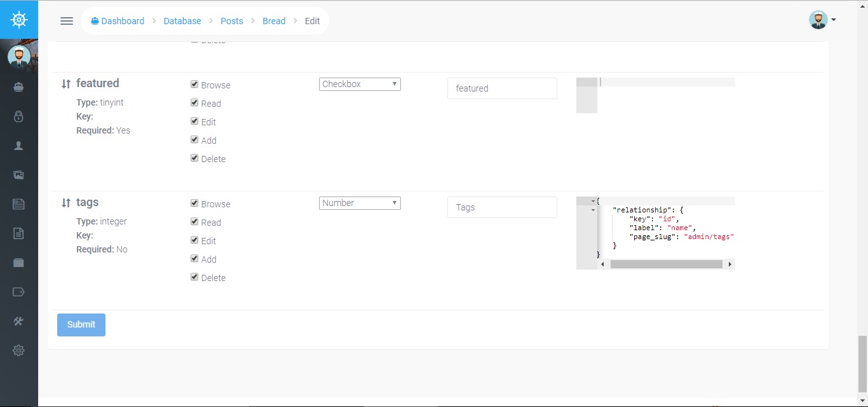Click JSON editor scroll right arrow

click(x=730, y=264)
